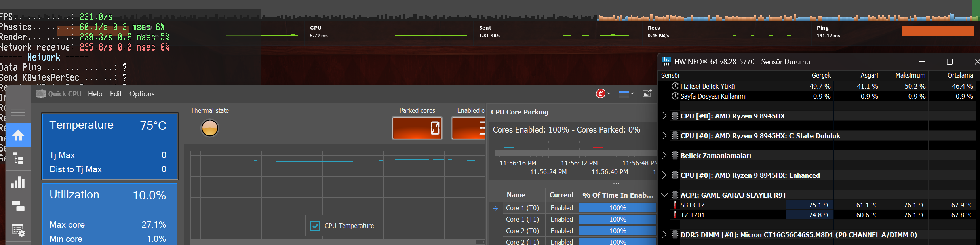
Task: Click the orange Ping bar in overlay
Action: click(x=938, y=31)
